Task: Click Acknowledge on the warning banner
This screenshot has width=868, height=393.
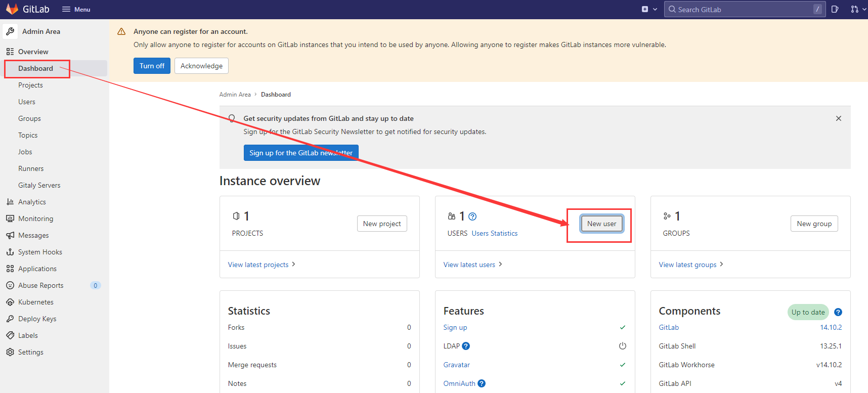Action: pos(201,66)
